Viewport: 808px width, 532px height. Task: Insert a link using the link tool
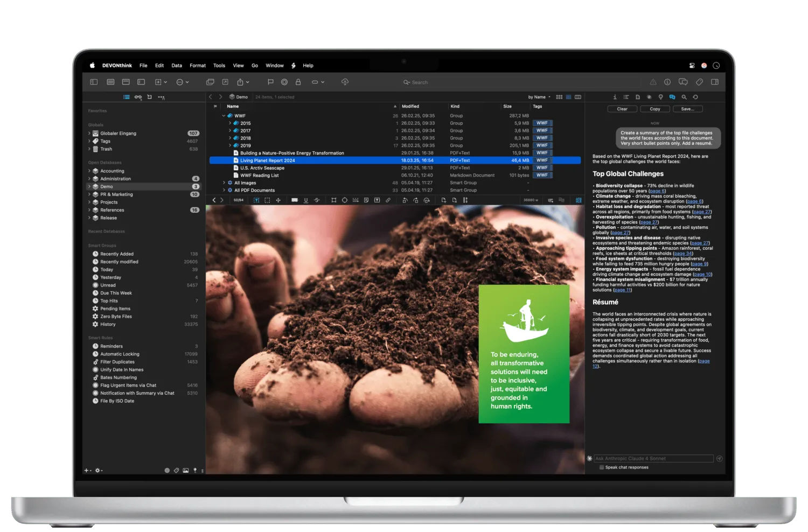(389, 200)
